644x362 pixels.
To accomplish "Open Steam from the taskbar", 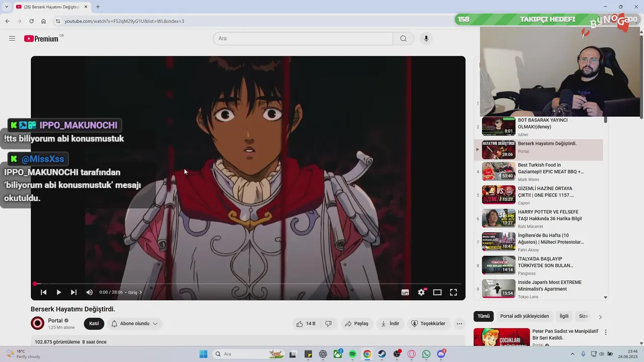I will (x=382, y=354).
